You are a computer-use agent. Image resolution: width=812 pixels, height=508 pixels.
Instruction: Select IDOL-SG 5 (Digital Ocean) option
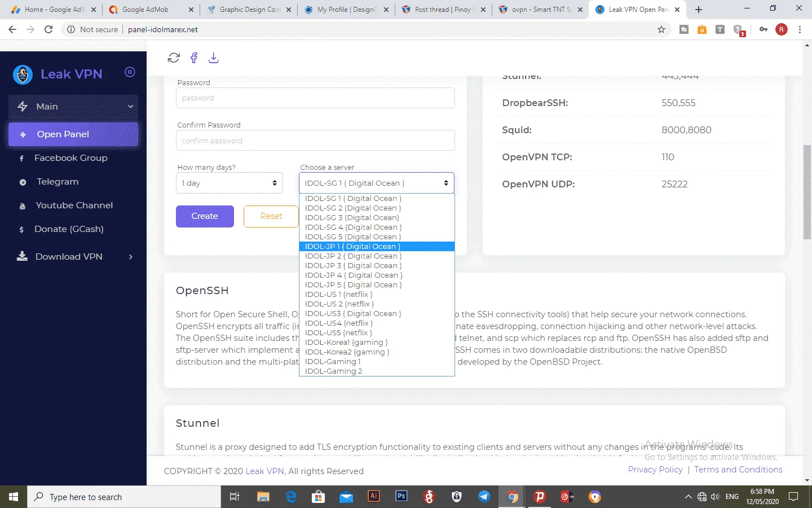377,237
